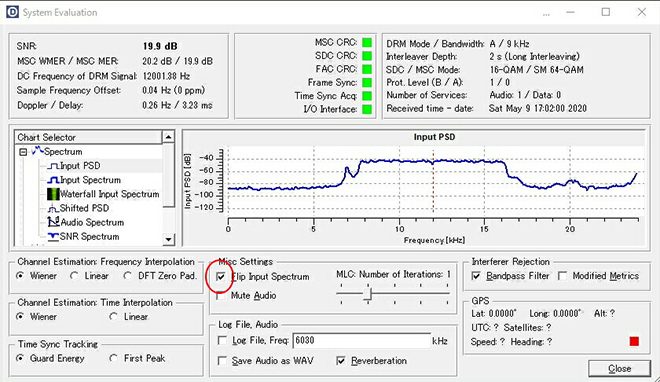Select the Input PSD chart icon
This screenshot has width=660, height=382.
click(x=53, y=166)
